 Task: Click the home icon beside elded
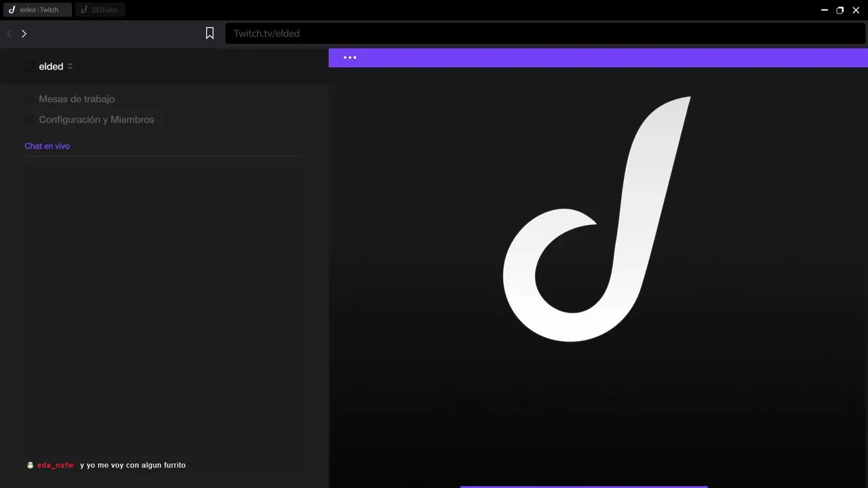coord(29,66)
